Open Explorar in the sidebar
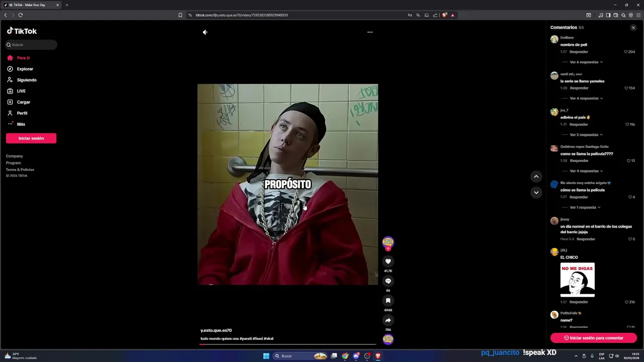The image size is (644, 362). [x=21, y=69]
